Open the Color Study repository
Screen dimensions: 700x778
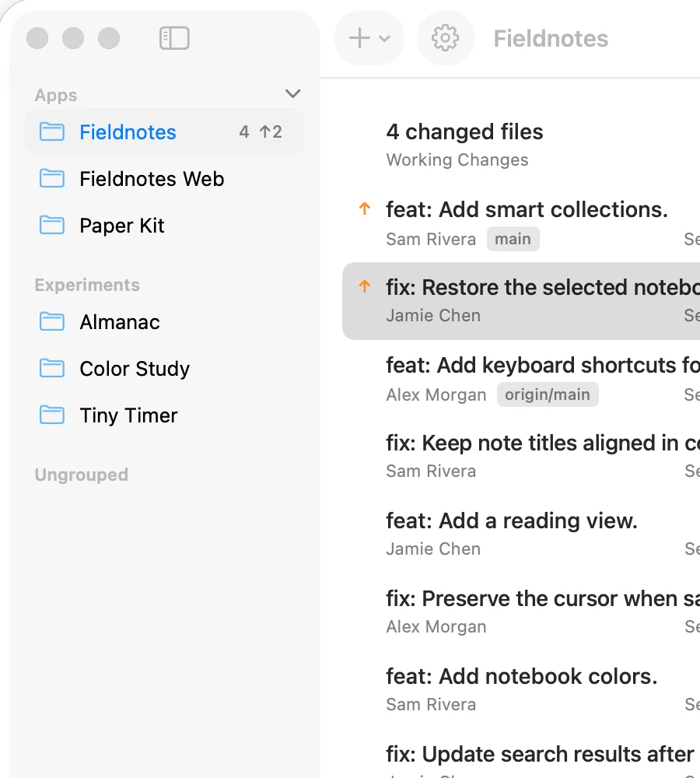pyautogui.click(x=165, y=369)
